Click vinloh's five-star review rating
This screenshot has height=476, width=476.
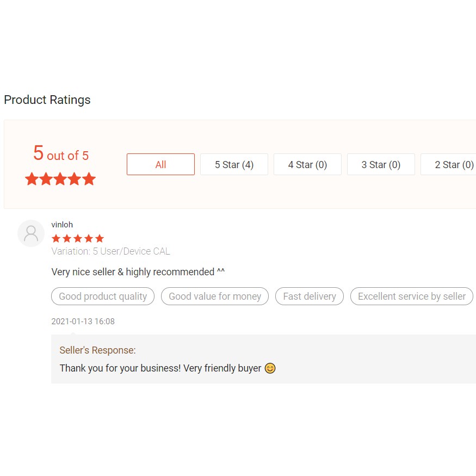pyautogui.click(x=77, y=238)
